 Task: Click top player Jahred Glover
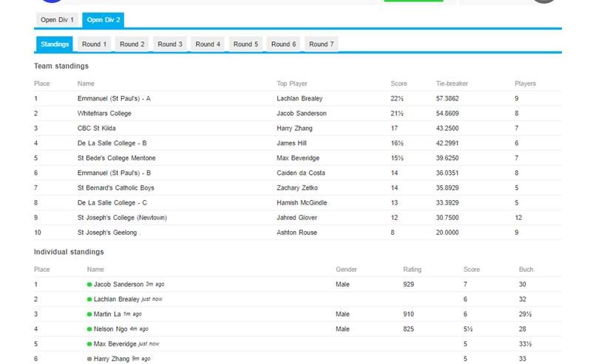(297, 218)
